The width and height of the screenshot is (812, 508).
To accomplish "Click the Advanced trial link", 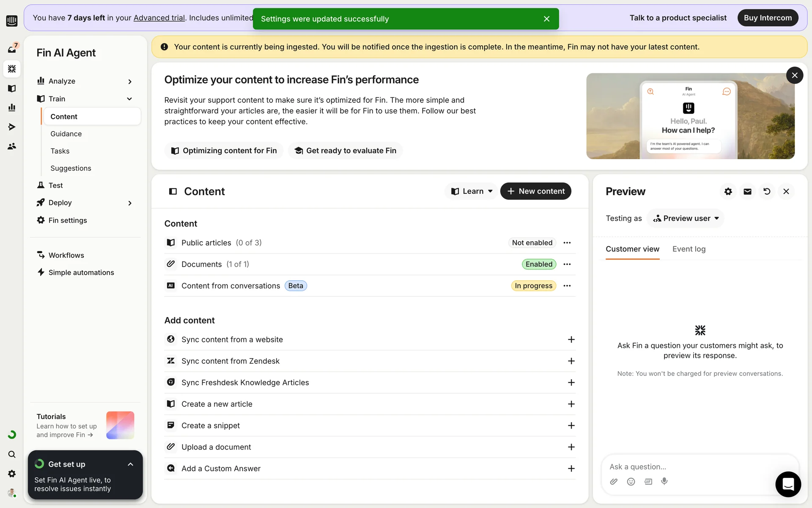I will coord(159,18).
